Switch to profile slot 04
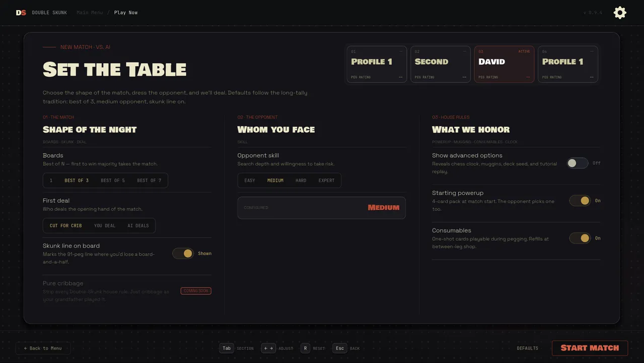This screenshot has height=363, width=644. (x=568, y=64)
